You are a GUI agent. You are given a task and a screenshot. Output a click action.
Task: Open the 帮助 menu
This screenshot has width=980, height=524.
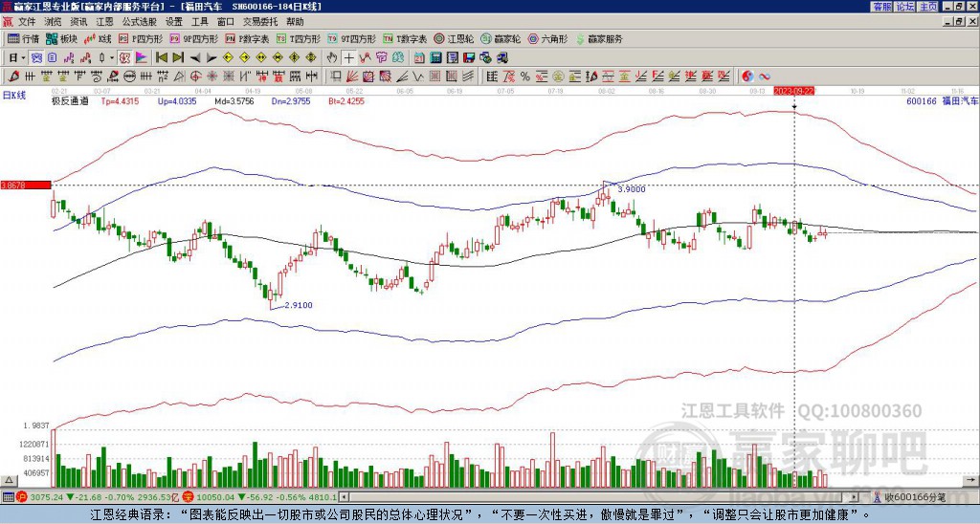[295, 22]
